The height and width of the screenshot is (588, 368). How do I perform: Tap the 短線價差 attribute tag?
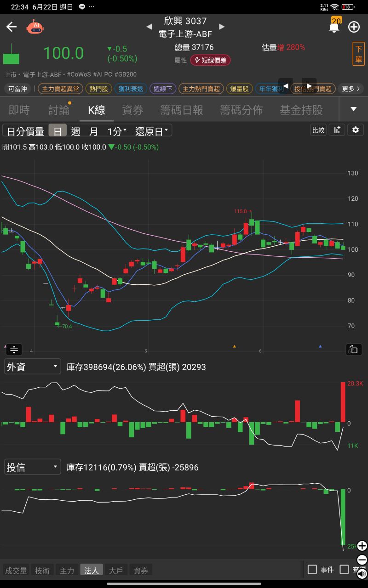click(210, 60)
